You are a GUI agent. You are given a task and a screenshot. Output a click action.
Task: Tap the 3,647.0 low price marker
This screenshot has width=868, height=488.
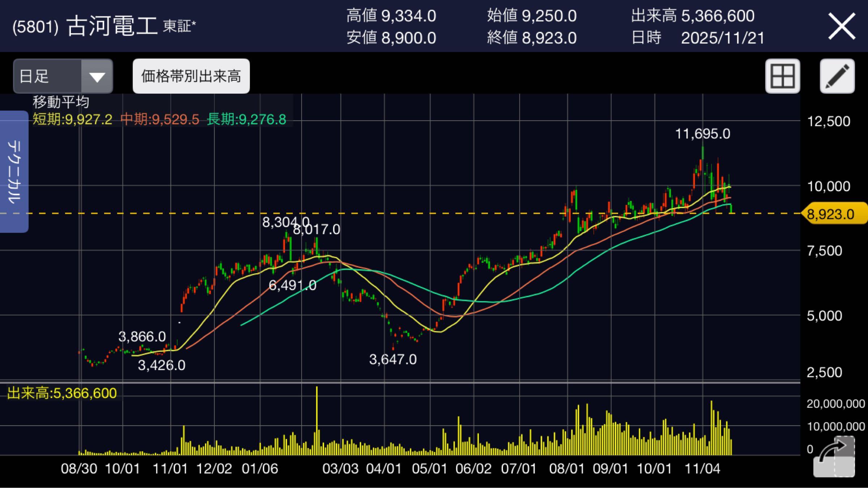[393, 359]
